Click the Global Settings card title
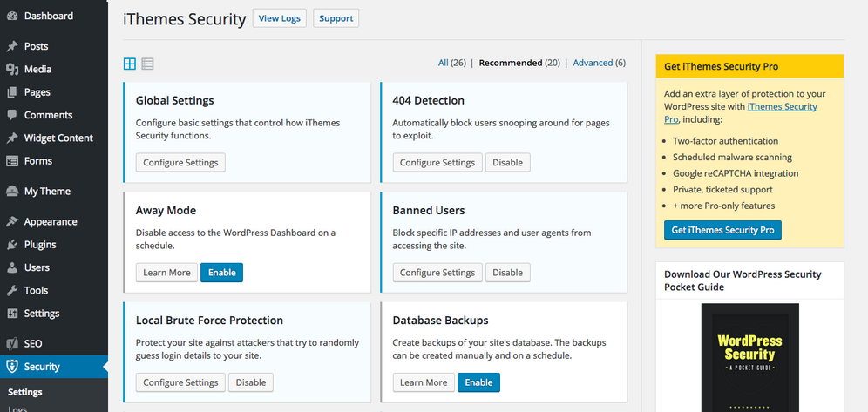 pyautogui.click(x=175, y=101)
